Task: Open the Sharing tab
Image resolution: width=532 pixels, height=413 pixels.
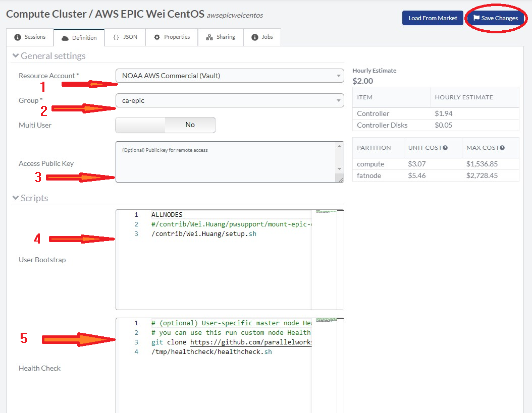Action: point(221,37)
